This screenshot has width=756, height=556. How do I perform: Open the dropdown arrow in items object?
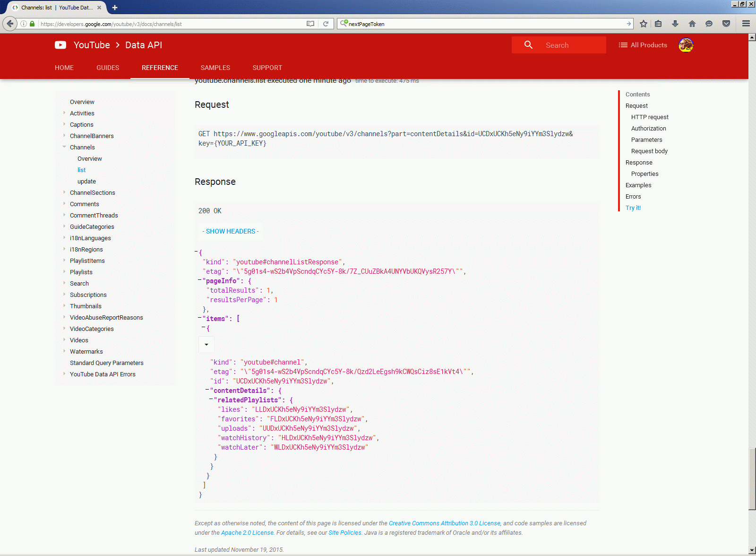point(206,345)
